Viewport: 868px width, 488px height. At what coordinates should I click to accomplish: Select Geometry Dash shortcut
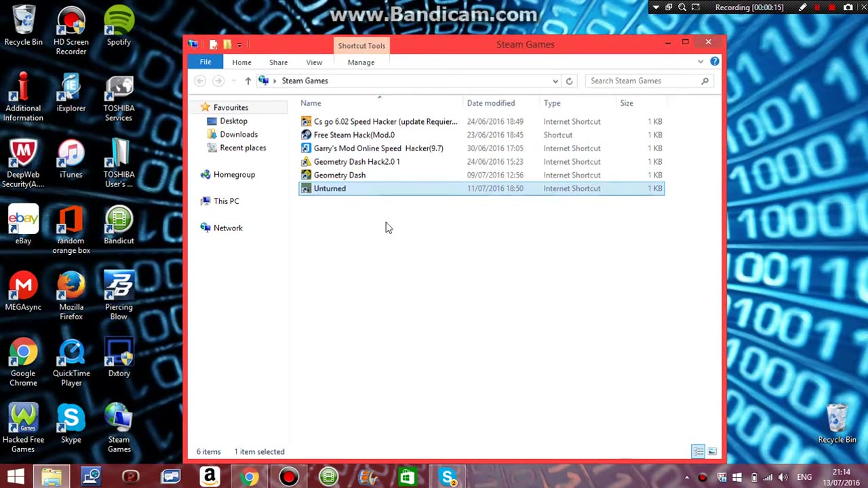point(481,175)
